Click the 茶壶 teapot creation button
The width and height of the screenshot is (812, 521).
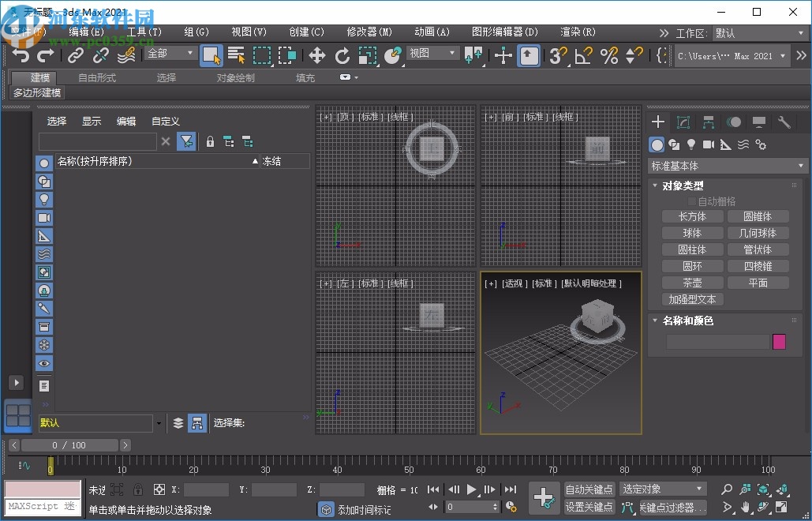point(692,282)
